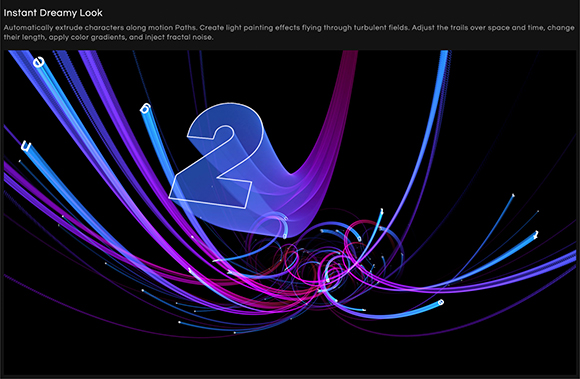
Task: Click the white letter "e" glyph top-left
Action: click(38, 62)
